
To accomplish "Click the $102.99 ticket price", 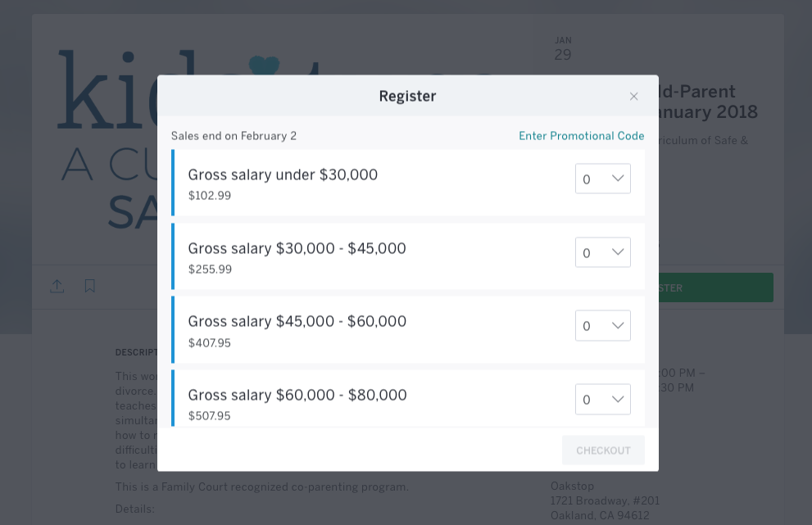I will pyautogui.click(x=210, y=196).
